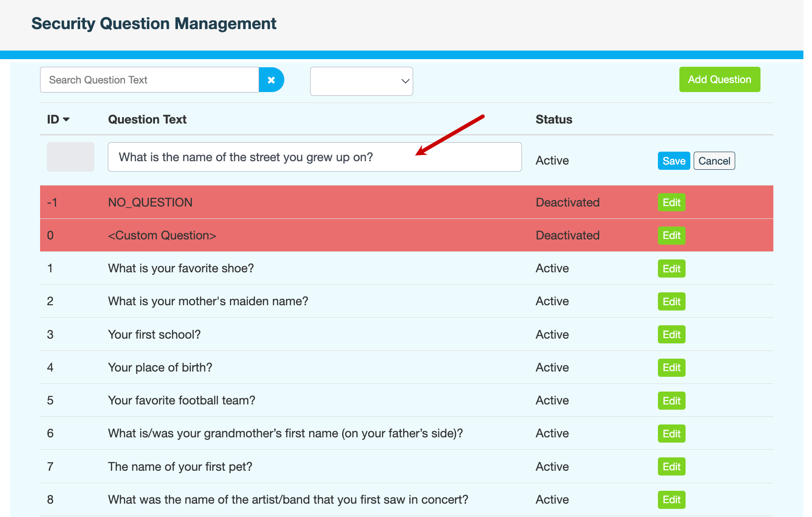The image size is (812, 517).
Task: Save the new question row
Action: (673, 161)
